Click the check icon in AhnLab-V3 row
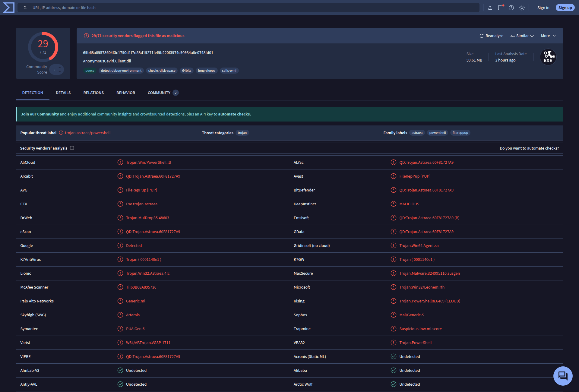The image size is (579, 392). pos(120,370)
